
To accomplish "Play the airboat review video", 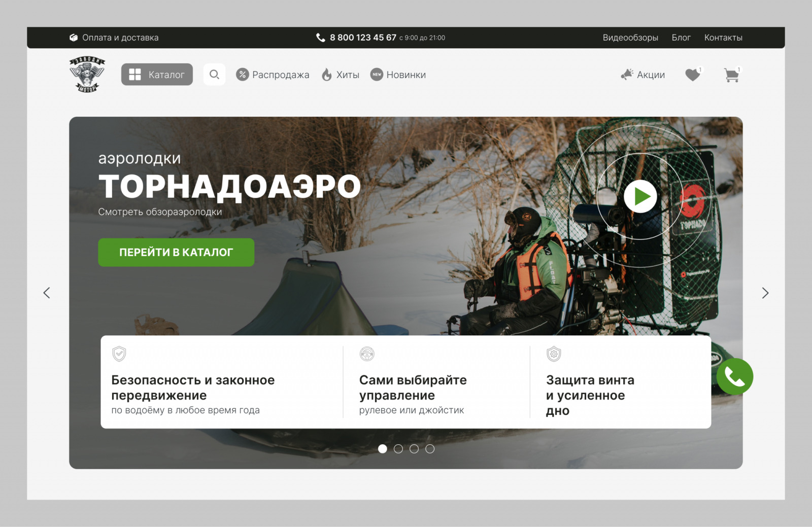I will point(640,196).
